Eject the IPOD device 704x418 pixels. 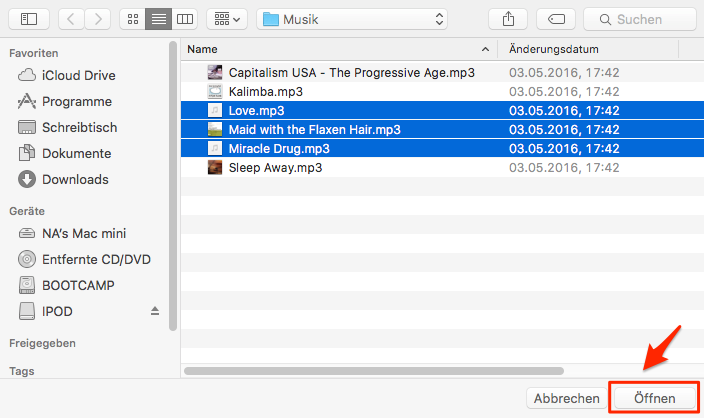pos(155,311)
